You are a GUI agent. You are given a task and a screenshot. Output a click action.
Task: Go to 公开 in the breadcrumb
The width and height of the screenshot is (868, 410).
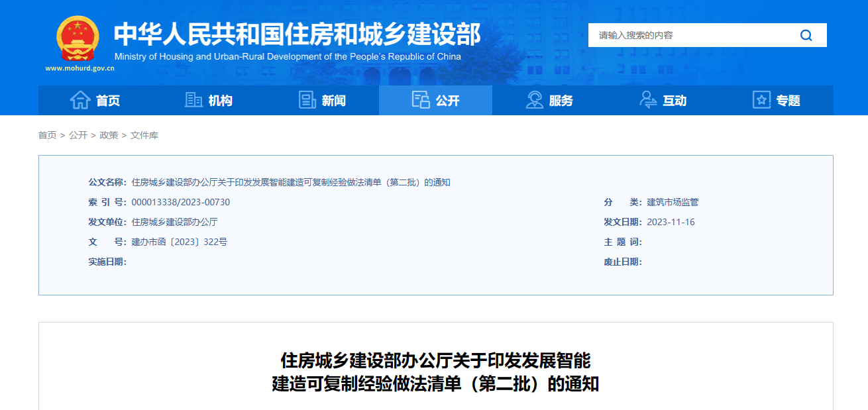(x=78, y=135)
